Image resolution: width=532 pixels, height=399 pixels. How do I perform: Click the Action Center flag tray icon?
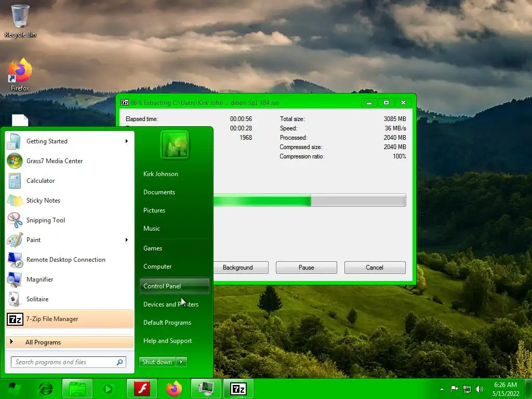(454, 389)
